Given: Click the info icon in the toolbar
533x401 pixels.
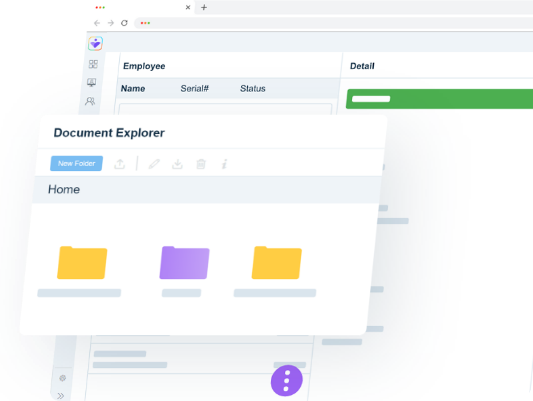Looking at the screenshot, I should point(224,164).
